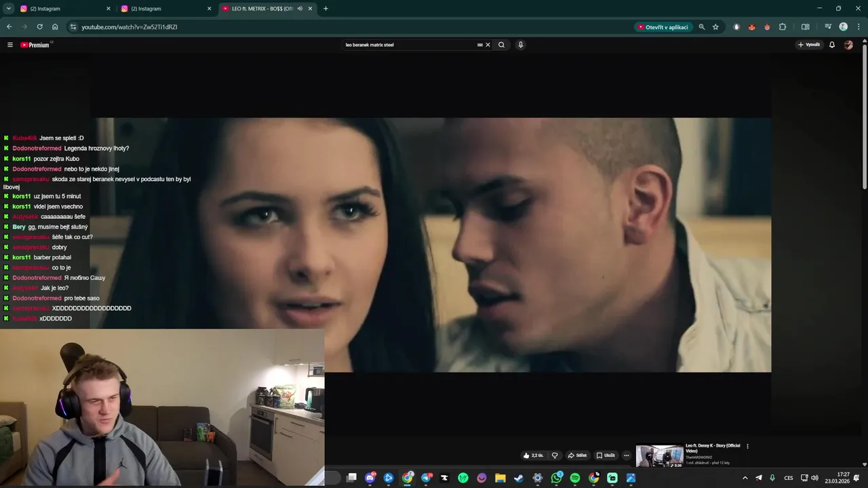The height and width of the screenshot is (488, 868).
Task: Open the hand-shaped blocker extension
Action: pyautogui.click(x=736, y=27)
